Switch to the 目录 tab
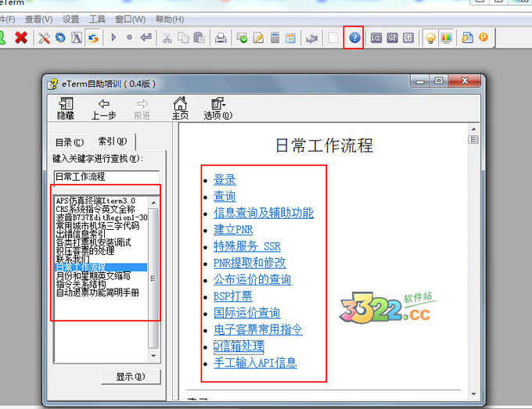 [69, 142]
